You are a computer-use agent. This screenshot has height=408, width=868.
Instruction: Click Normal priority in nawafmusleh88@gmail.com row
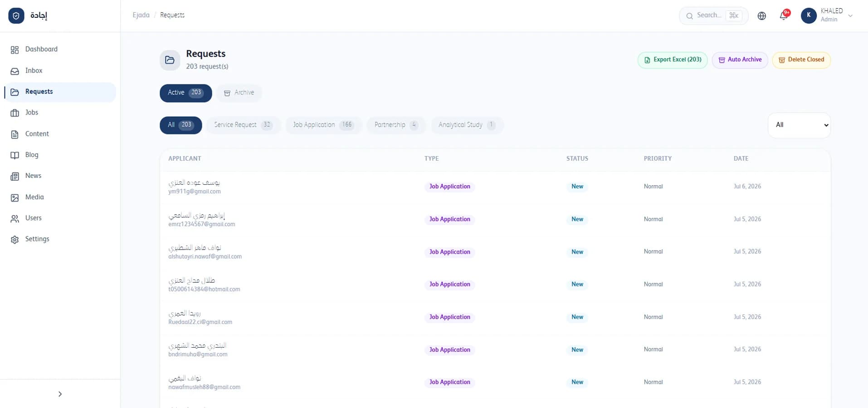653,382
